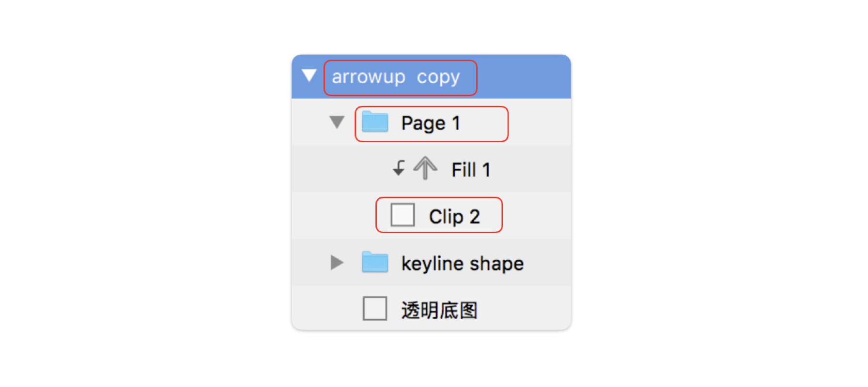Click the keyline shape folder icon
Viewport: 868px width, 387px height.
375,262
